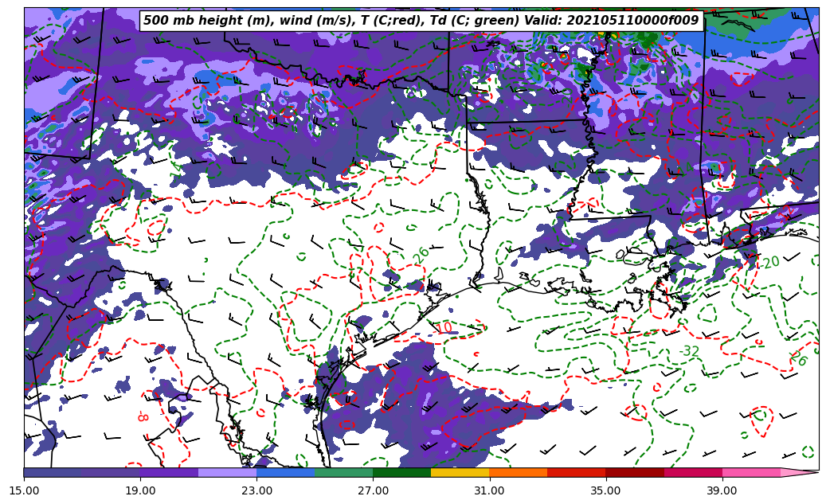Click the green -32 dewpoint contour label
The height and width of the screenshot is (504, 826).
689,351
